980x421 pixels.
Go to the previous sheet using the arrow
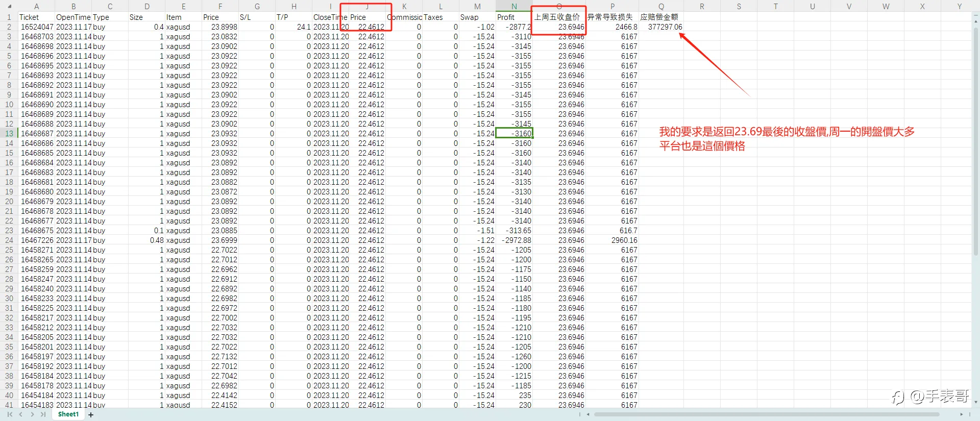point(21,414)
